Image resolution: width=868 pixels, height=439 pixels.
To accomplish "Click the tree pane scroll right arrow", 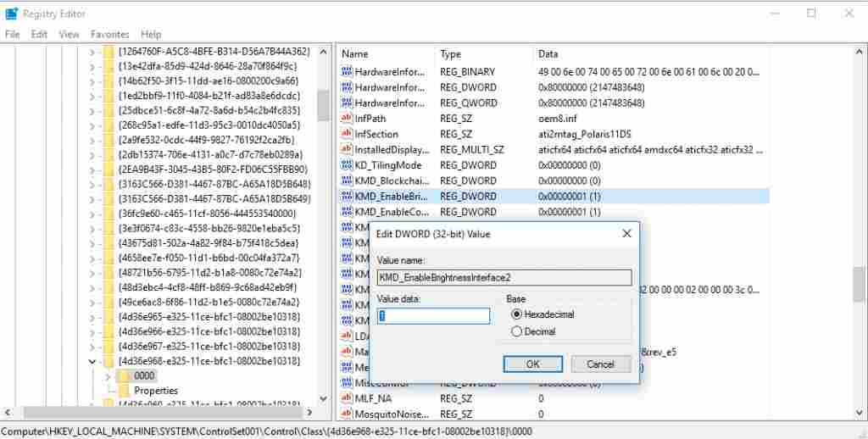I will pyautogui.click(x=309, y=413).
